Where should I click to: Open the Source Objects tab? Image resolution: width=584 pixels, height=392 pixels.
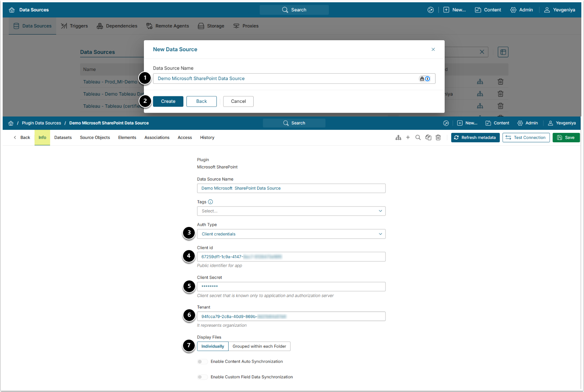[x=95, y=138]
